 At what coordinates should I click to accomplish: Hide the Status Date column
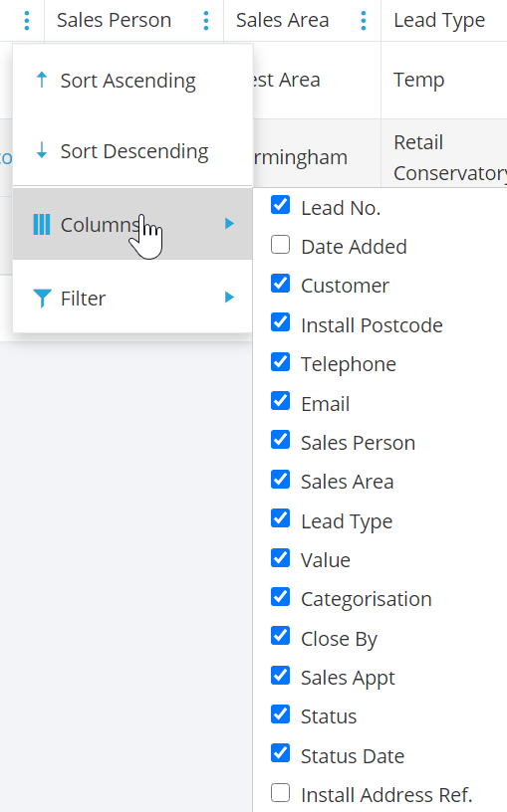coord(281,753)
